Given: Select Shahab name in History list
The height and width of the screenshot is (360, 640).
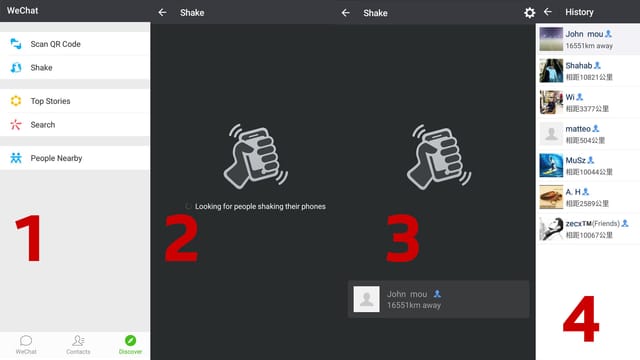Looking at the screenshot, I should click(578, 65).
